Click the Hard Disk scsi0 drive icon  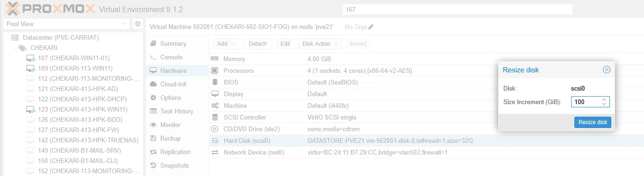215,141
